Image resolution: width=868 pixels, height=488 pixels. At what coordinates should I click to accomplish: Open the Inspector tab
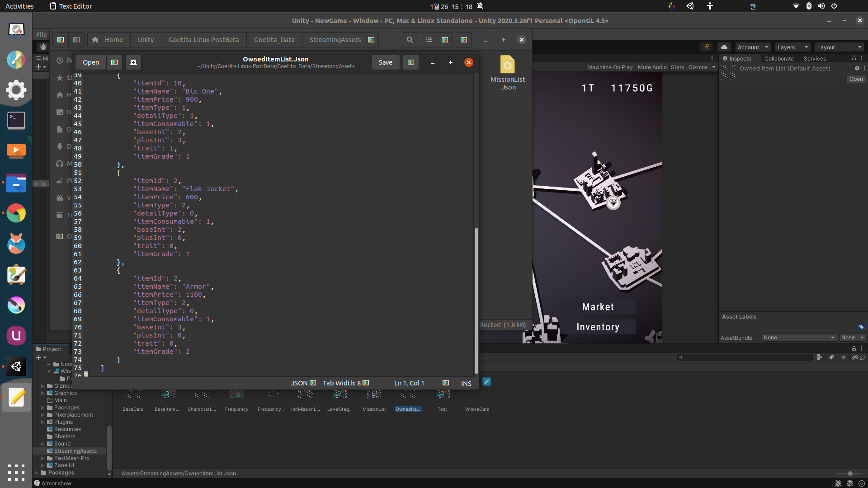pos(738,58)
